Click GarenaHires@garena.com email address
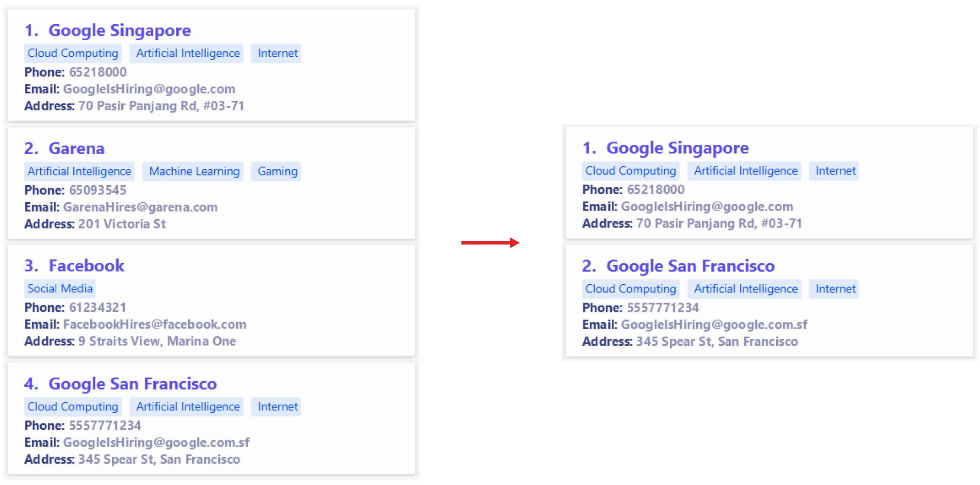Image resolution: width=980 pixels, height=485 pixels. pyautogui.click(x=140, y=207)
